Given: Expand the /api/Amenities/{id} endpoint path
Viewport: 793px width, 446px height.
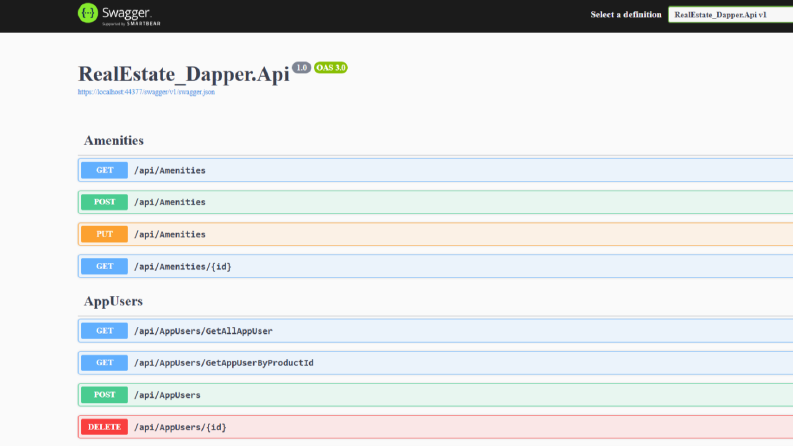Looking at the screenshot, I should click(183, 266).
